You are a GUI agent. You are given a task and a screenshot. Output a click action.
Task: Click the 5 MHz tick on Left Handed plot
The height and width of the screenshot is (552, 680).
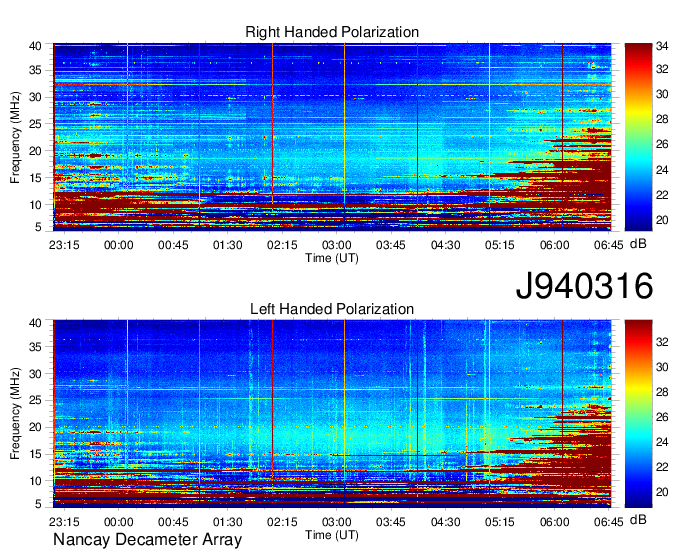38,504
